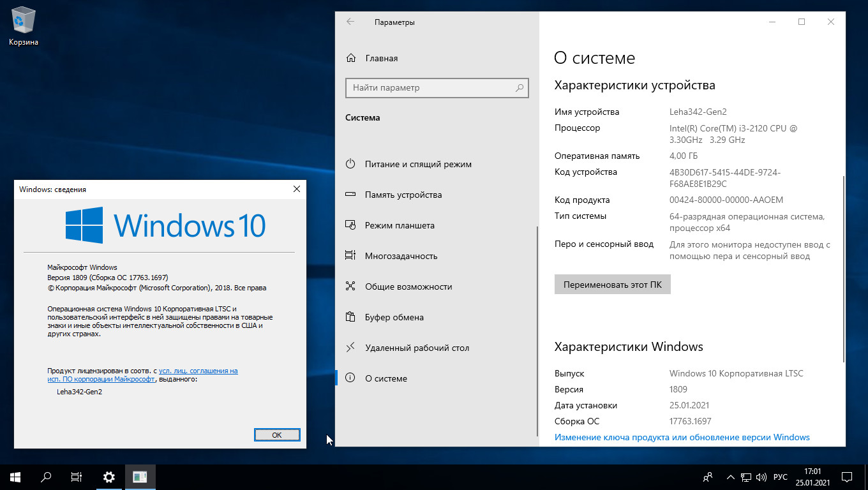
Task: Click the home icon next to Главная
Action: point(350,58)
